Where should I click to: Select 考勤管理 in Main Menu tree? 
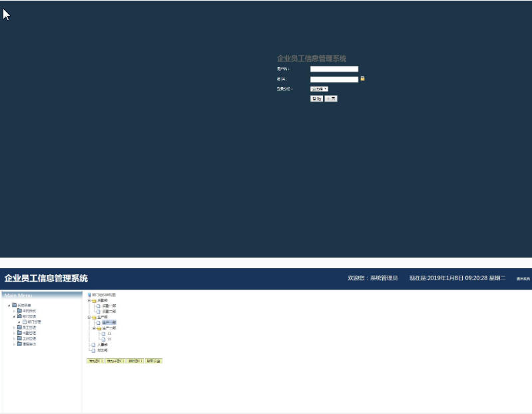click(29, 333)
